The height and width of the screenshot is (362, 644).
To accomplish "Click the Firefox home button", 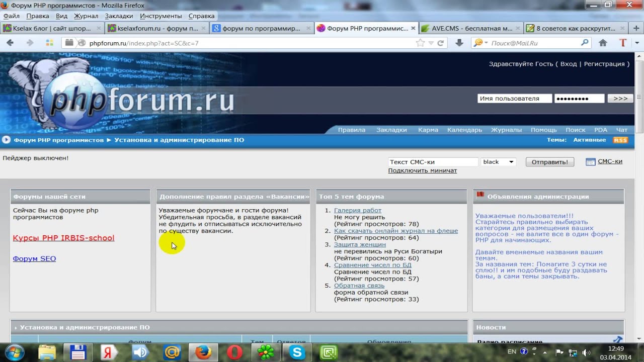I will tap(603, 43).
